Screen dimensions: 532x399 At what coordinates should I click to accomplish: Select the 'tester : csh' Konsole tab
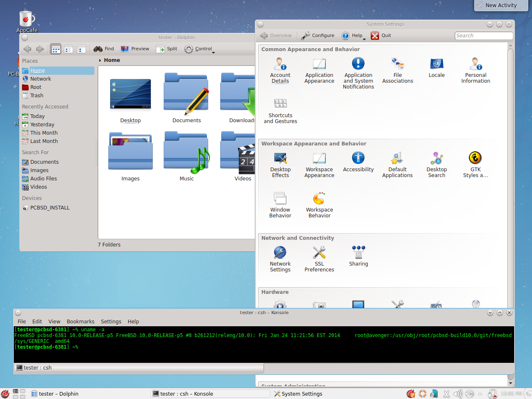pos(139,368)
